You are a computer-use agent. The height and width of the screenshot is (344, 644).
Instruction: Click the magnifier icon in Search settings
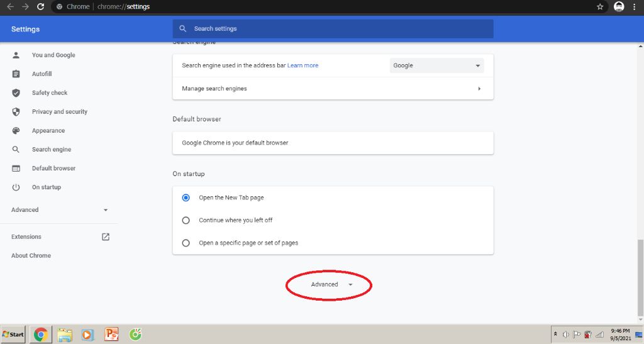(x=183, y=29)
